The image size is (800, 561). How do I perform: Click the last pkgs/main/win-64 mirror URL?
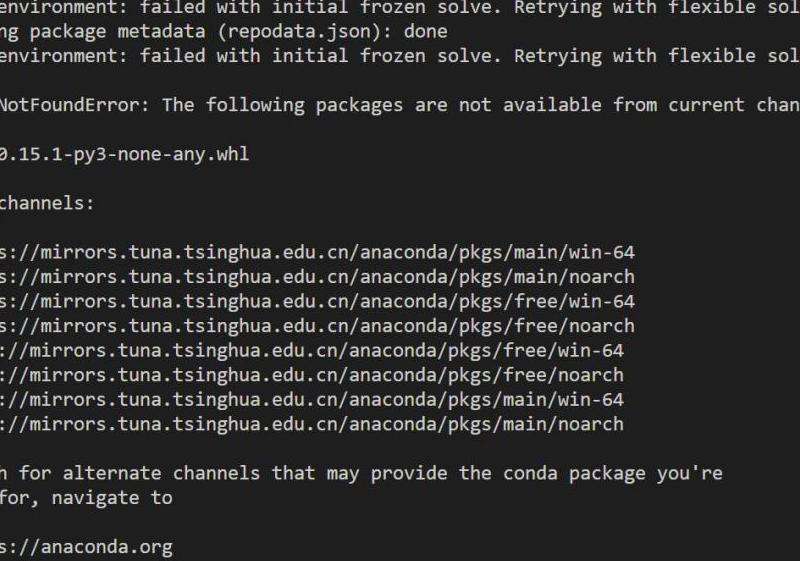point(312,399)
